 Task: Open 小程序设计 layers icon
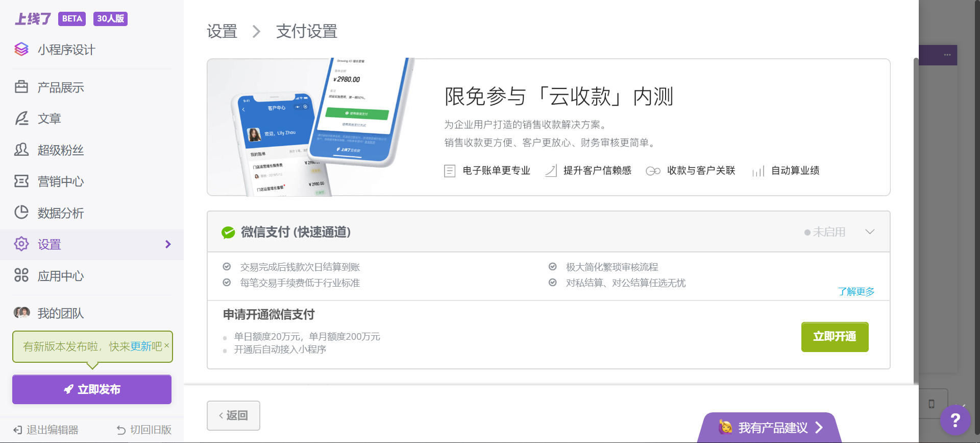(x=21, y=50)
